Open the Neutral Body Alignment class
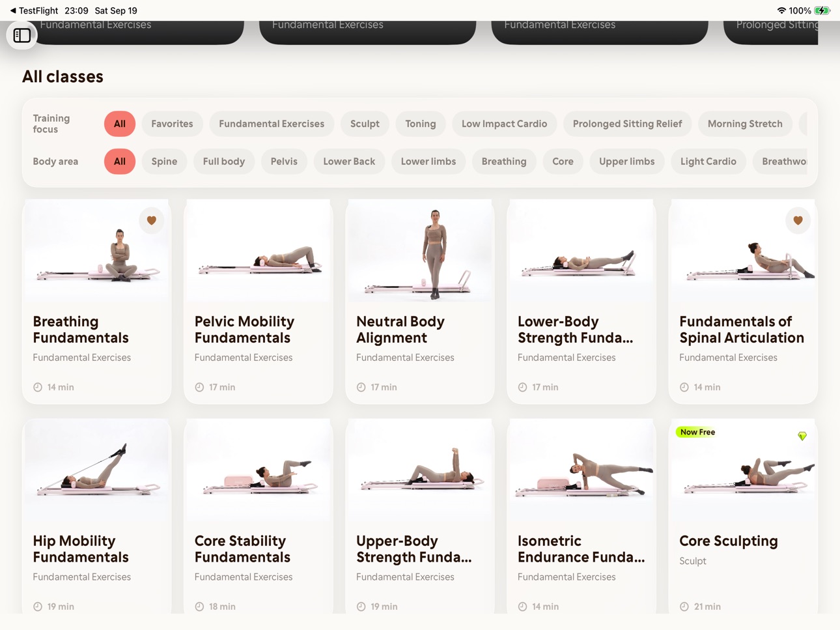This screenshot has width=840, height=630. coord(420,302)
